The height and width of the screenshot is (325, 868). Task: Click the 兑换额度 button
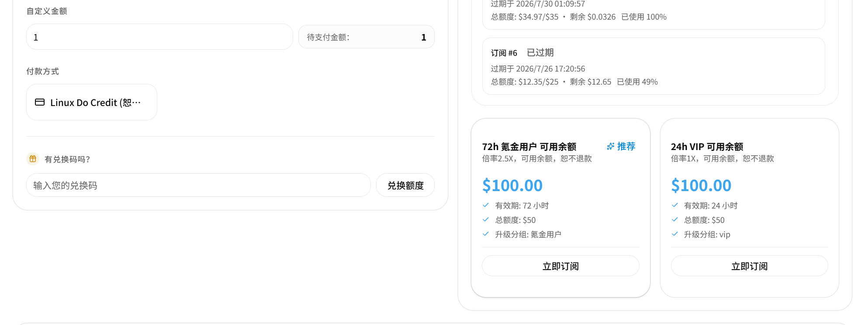[405, 185]
